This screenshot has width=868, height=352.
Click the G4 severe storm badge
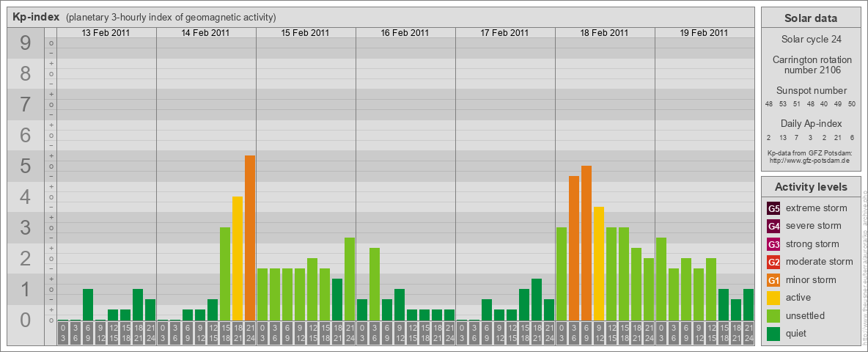[x=773, y=226]
